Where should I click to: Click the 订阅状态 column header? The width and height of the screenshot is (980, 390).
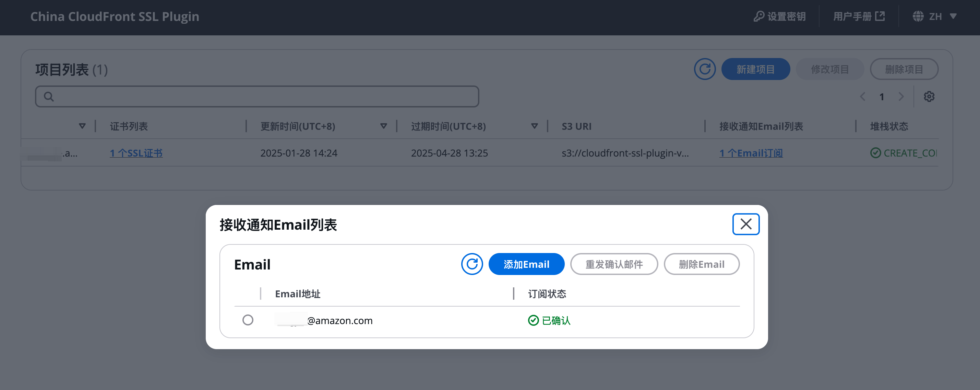[x=547, y=294]
